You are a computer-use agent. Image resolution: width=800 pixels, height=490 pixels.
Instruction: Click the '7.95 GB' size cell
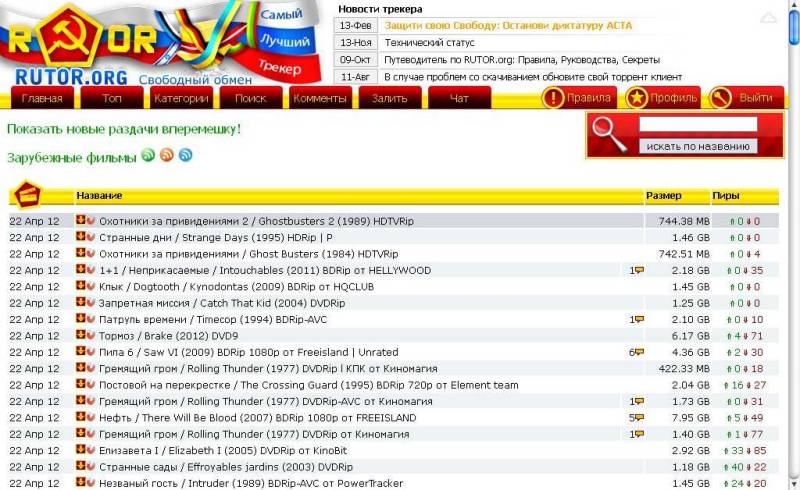[691, 418]
